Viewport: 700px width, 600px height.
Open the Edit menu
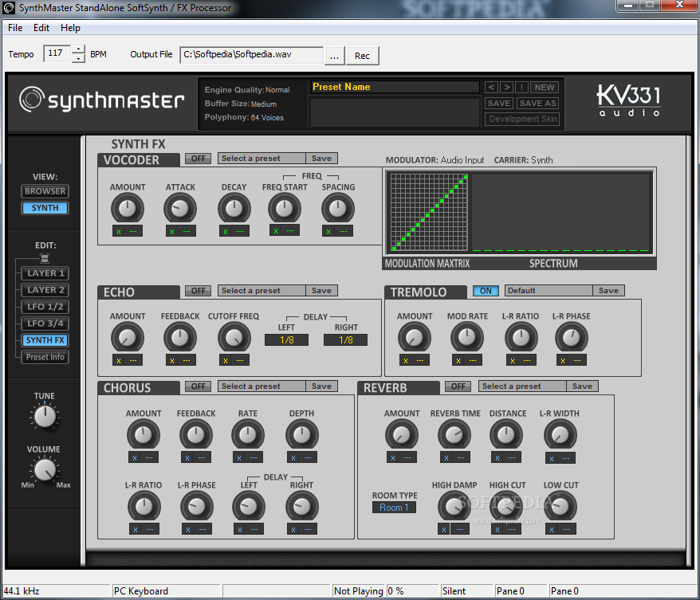coord(41,28)
